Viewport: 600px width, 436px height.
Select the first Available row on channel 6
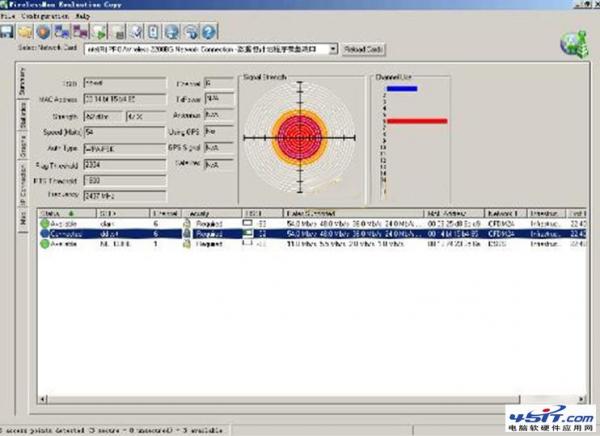(313, 224)
